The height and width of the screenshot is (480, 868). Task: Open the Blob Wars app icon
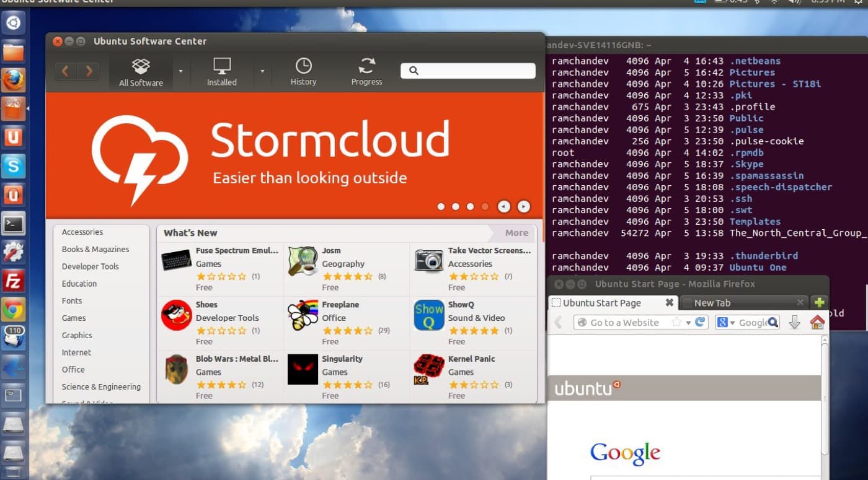click(x=177, y=370)
